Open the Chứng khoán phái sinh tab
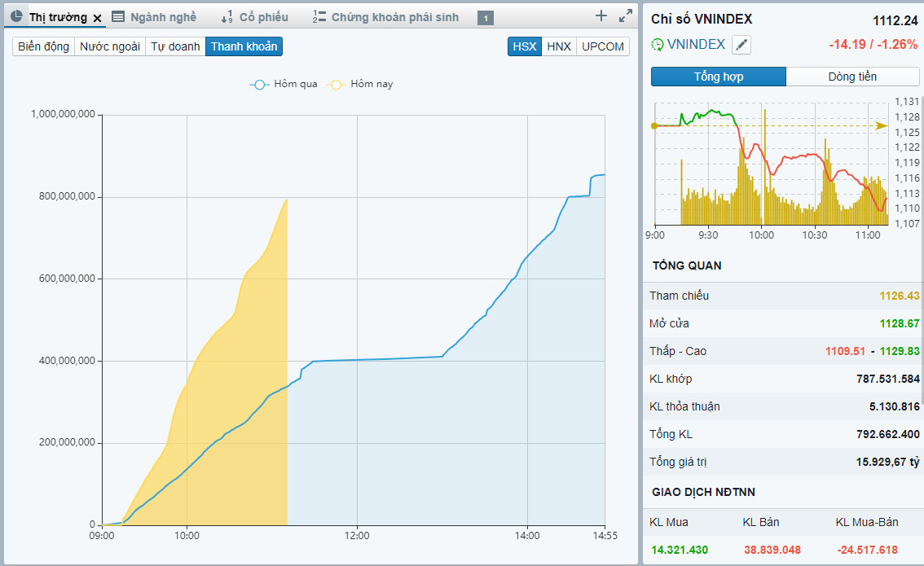The image size is (924, 566). tap(394, 17)
